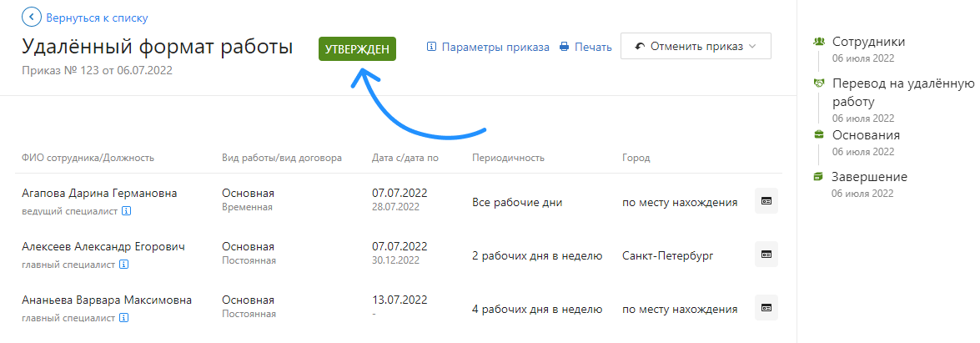
Task: Click the Вид работы/вид договора column header
Action: pyautogui.click(x=282, y=158)
